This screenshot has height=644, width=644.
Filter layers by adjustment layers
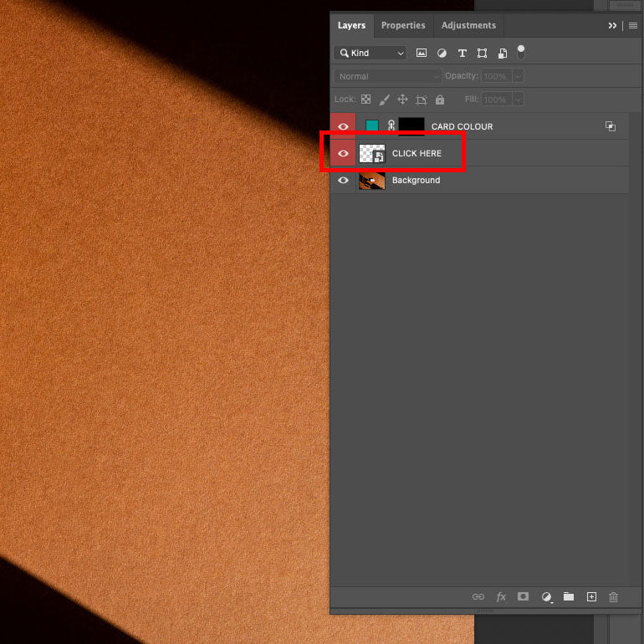(x=442, y=53)
